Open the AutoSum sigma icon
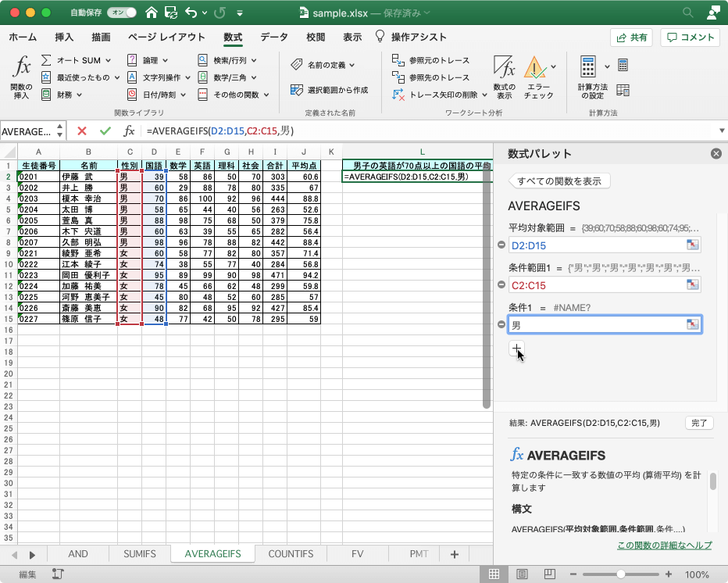Viewport: 728px width, 583px height. [x=46, y=60]
